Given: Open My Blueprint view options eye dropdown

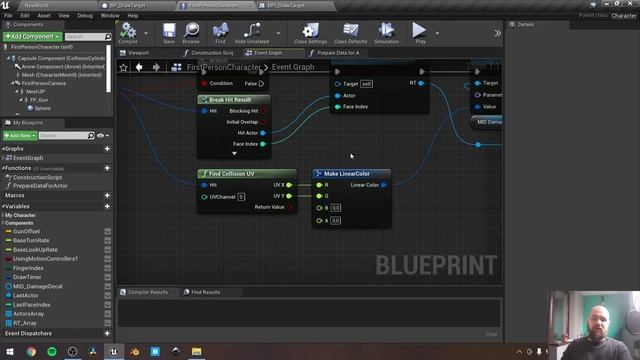Looking at the screenshot, I should pos(103,136).
